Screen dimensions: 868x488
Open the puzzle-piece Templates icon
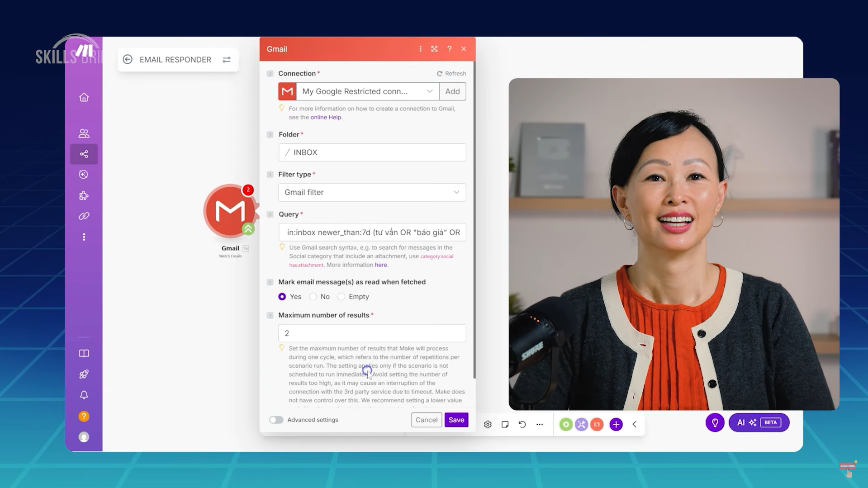(84, 195)
